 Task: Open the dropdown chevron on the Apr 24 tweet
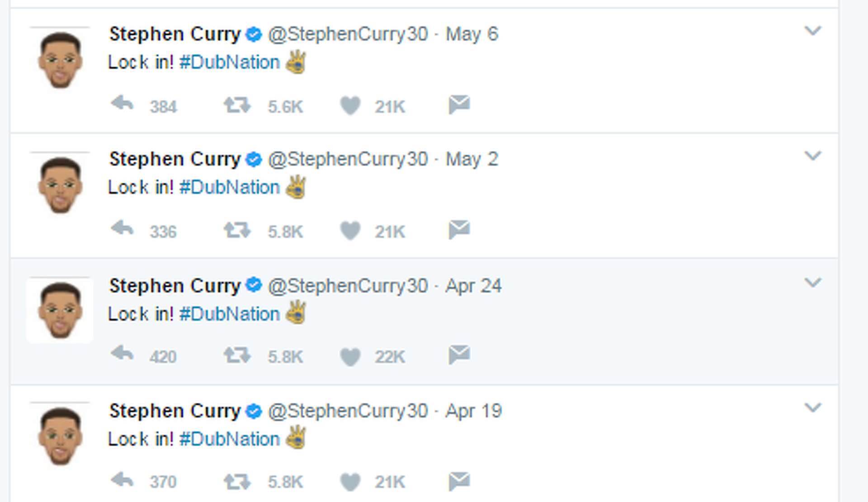[x=812, y=283]
